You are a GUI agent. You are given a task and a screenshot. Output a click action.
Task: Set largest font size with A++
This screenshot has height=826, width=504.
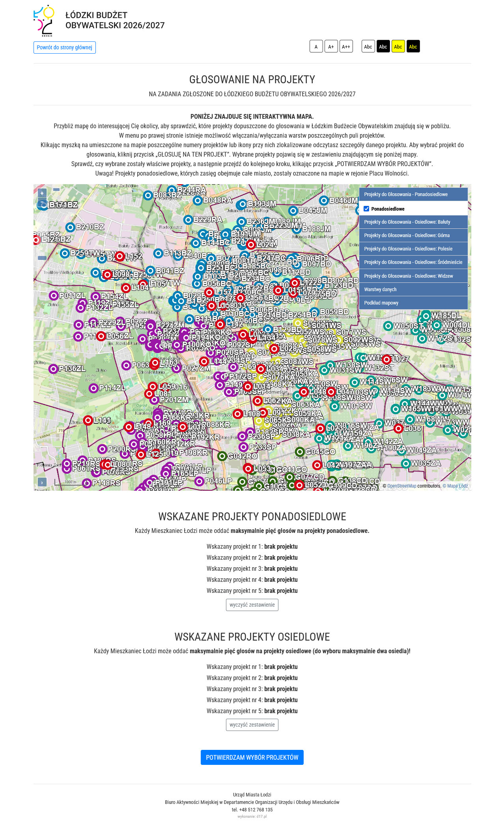tap(346, 46)
